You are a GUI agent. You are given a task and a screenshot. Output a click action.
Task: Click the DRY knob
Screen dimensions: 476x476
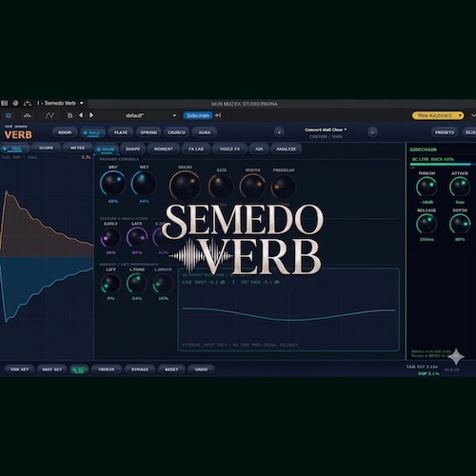pos(113,184)
